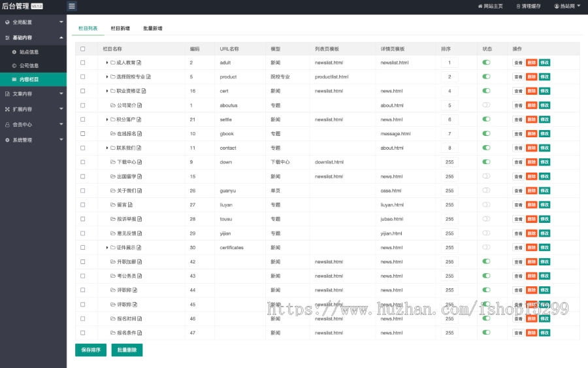Click the copyright icon beside 公司信息
The width and height of the screenshot is (588, 368).
pyautogui.click(x=14, y=65)
